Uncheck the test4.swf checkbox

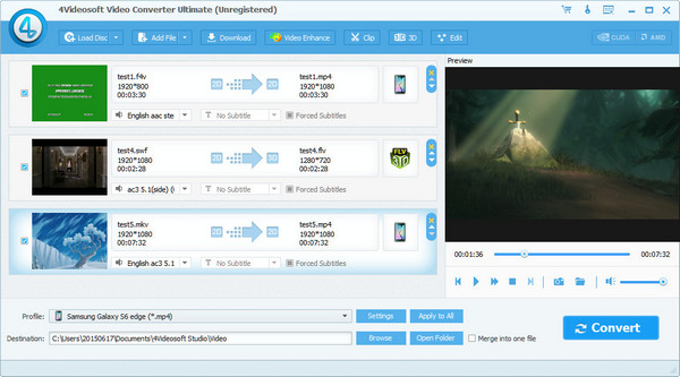coord(25,167)
